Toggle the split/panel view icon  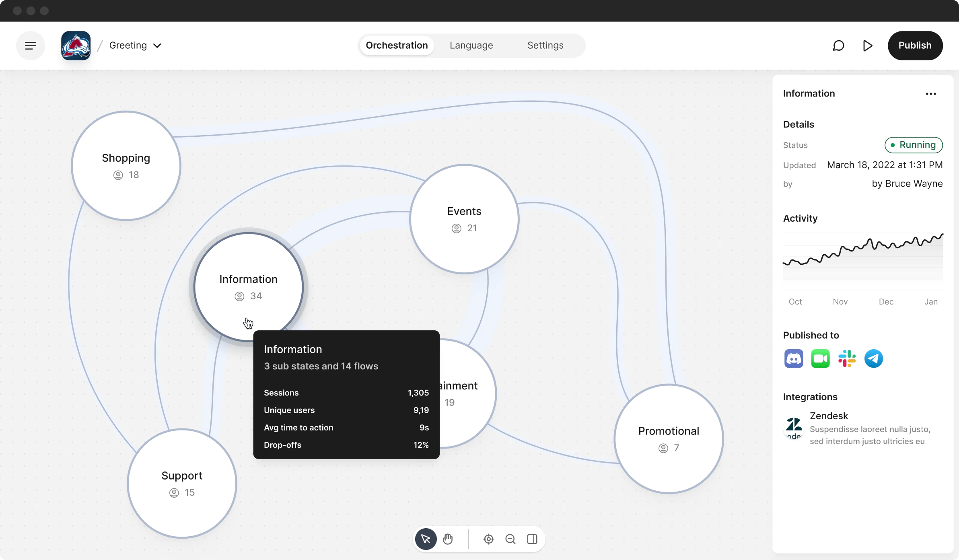click(x=533, y=539)
